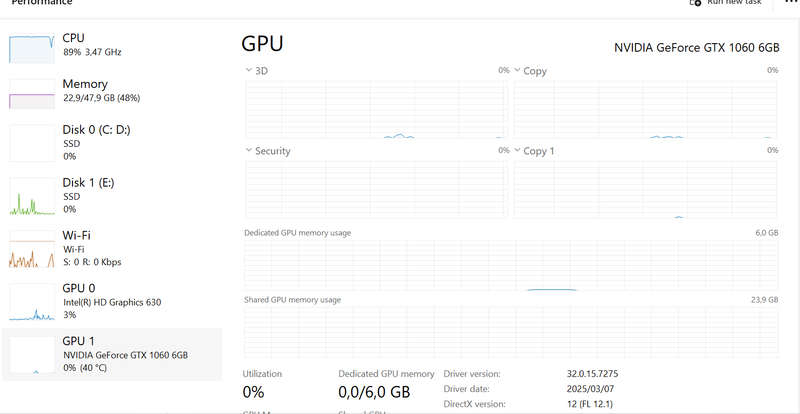800x414 pixels.
Task: Click Wi-Fi orange throughput graph
Action: coord(32,249)
